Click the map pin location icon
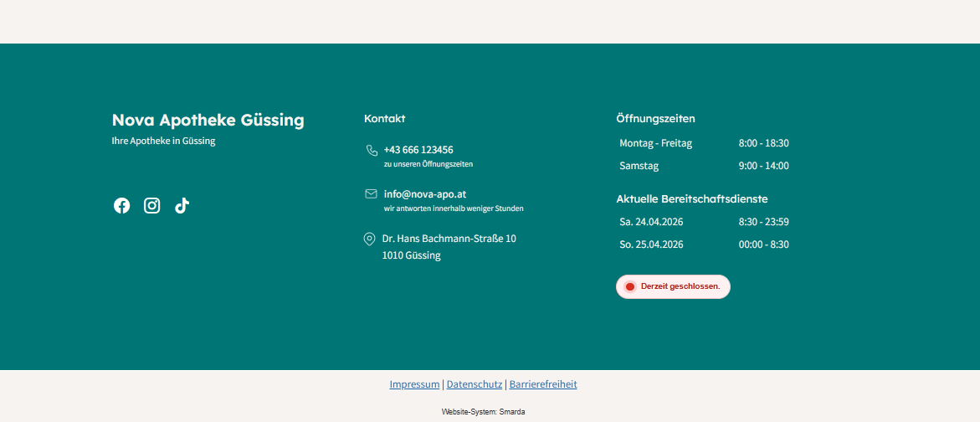The image size is (980, 422). click(x=369, y=239)
